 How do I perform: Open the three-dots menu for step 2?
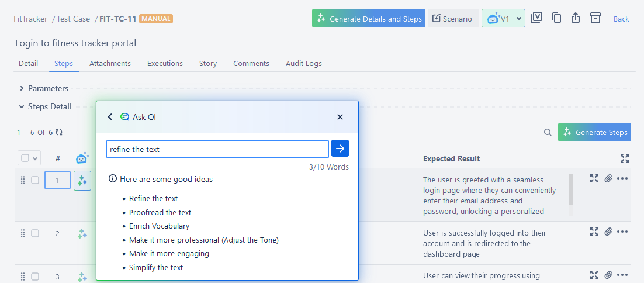click(x=622, y=232)
